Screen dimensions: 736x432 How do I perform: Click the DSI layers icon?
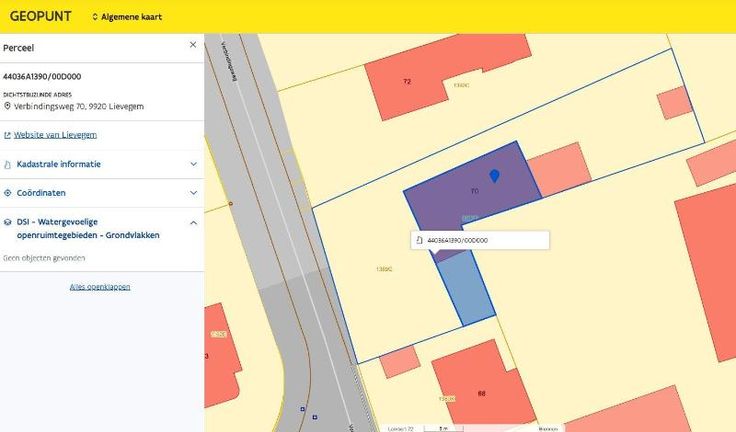point(8,223)
